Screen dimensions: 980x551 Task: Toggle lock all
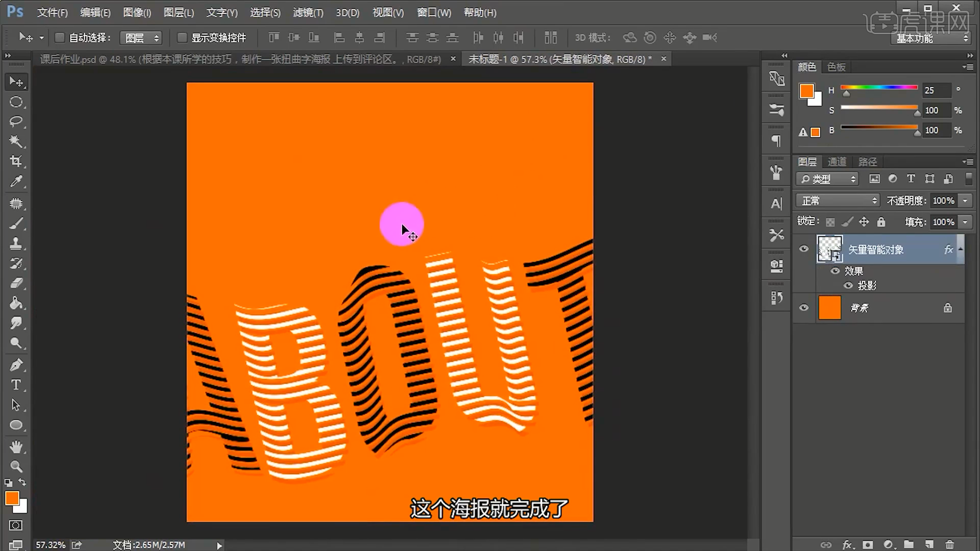click(x=881, y=222)
